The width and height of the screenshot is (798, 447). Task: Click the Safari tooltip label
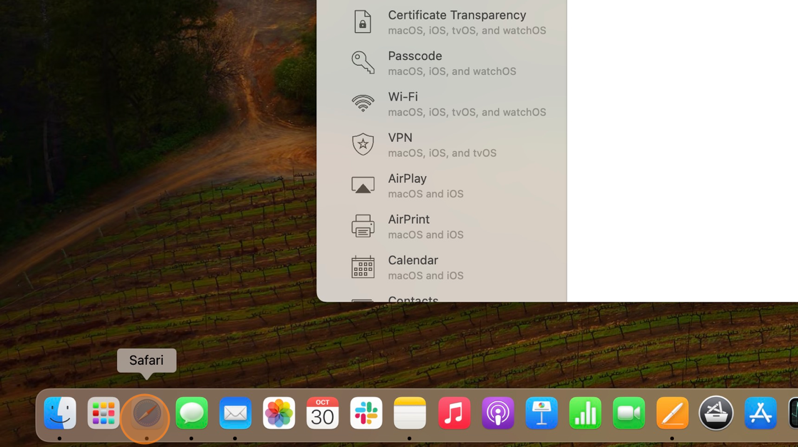[x=147, y=360]
